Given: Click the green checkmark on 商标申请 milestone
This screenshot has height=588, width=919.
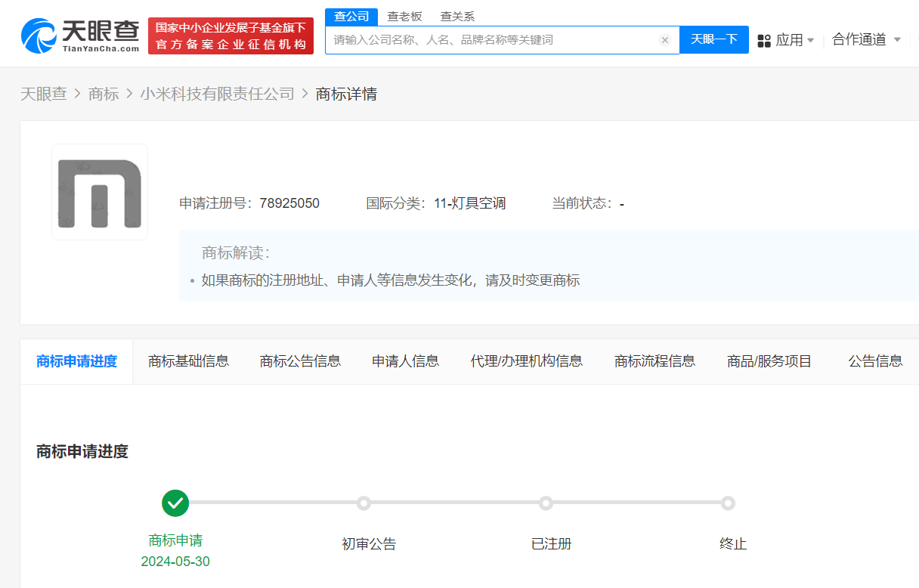Looking at the screenshot, I should [x=175, y=503].
